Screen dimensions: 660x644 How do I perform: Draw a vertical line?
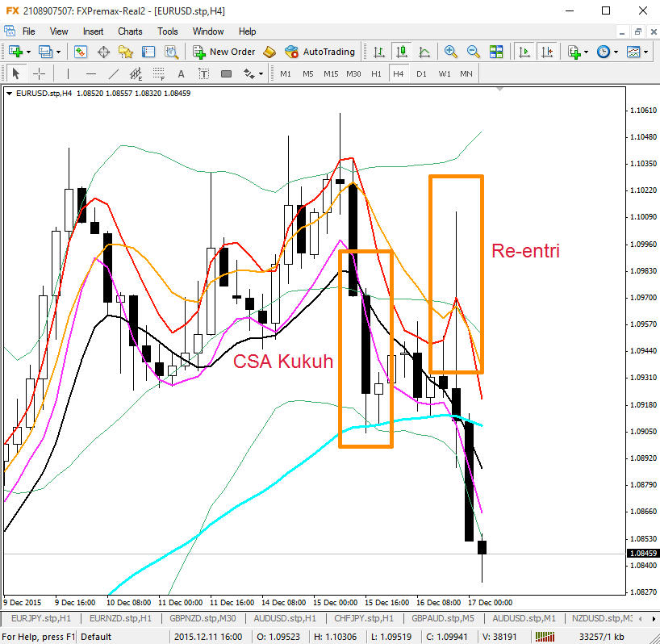68,74
